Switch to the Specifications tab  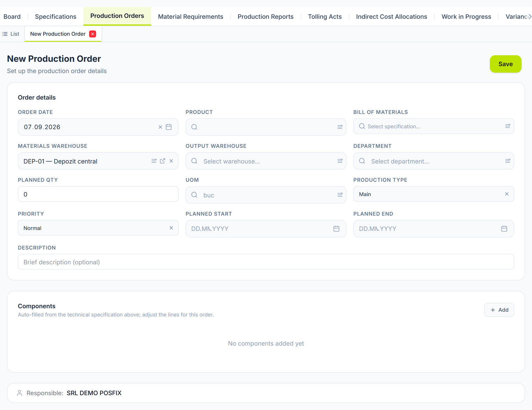coord(56,17)
